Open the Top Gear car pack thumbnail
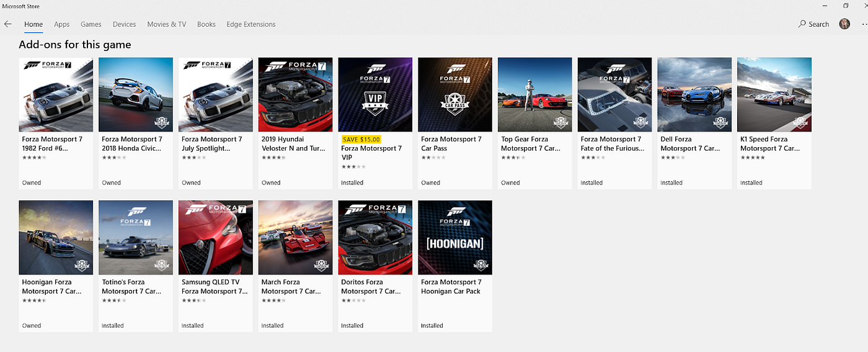Viewport: 868px width, 352px height. click(535, 94)
